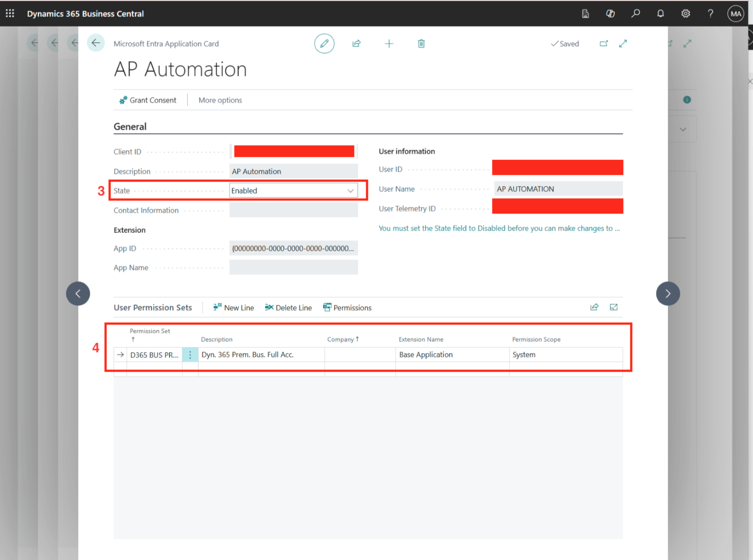Open row options for D365 BUS permission set
The height and width of the screenshot is (560, 753).
(x=190, y=355)
